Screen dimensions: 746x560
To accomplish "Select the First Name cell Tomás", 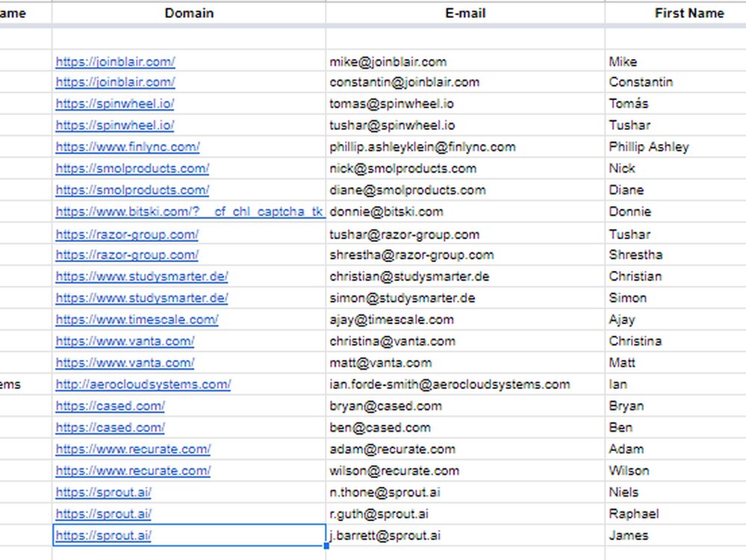I will tap(676, 104).
